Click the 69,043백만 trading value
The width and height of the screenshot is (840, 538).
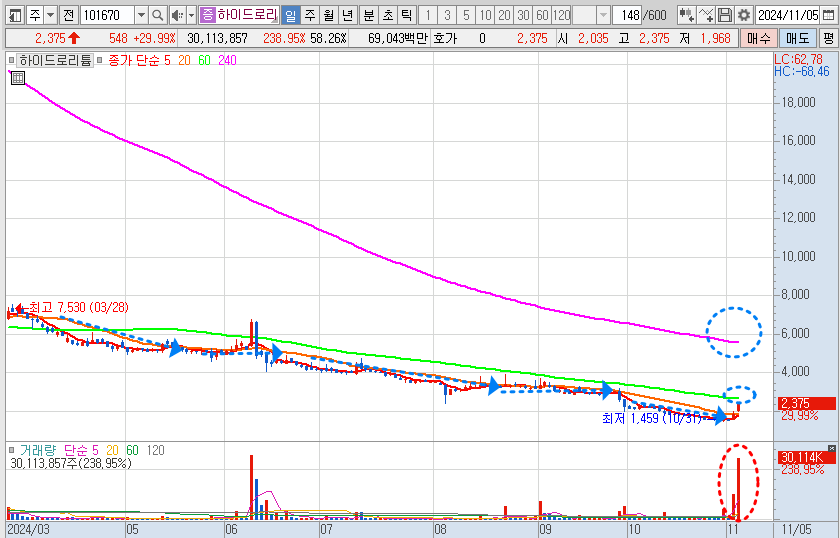398,39
